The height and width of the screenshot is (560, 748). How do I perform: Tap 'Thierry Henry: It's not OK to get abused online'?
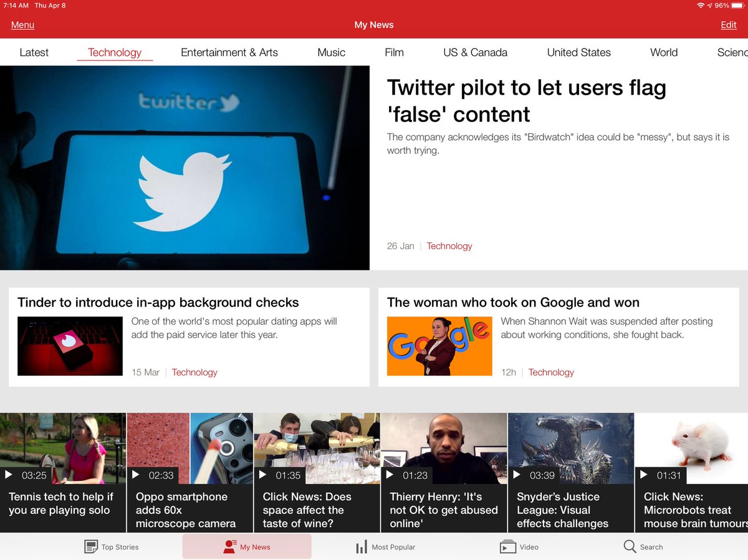pyautogui.click(x=444, y=510)
